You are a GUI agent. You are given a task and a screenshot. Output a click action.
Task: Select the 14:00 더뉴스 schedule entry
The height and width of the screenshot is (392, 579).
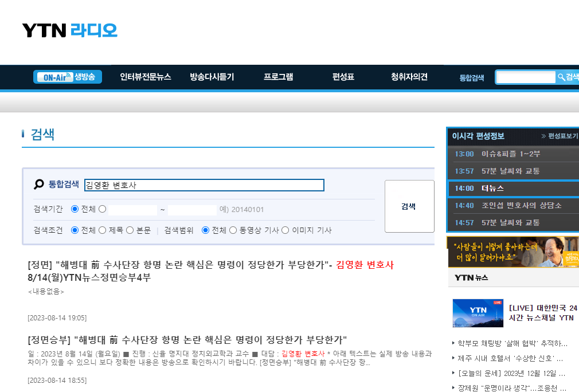coord(513,188)
